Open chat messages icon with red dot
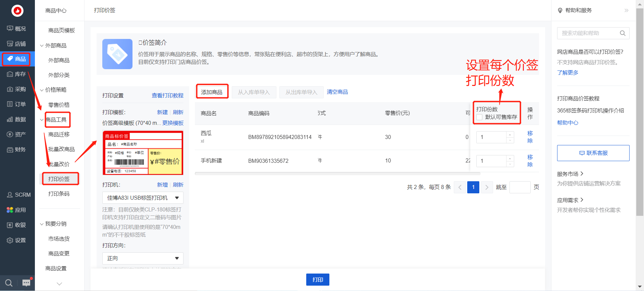This screenshot has width=644, height=291. click(x=26, y=283)
